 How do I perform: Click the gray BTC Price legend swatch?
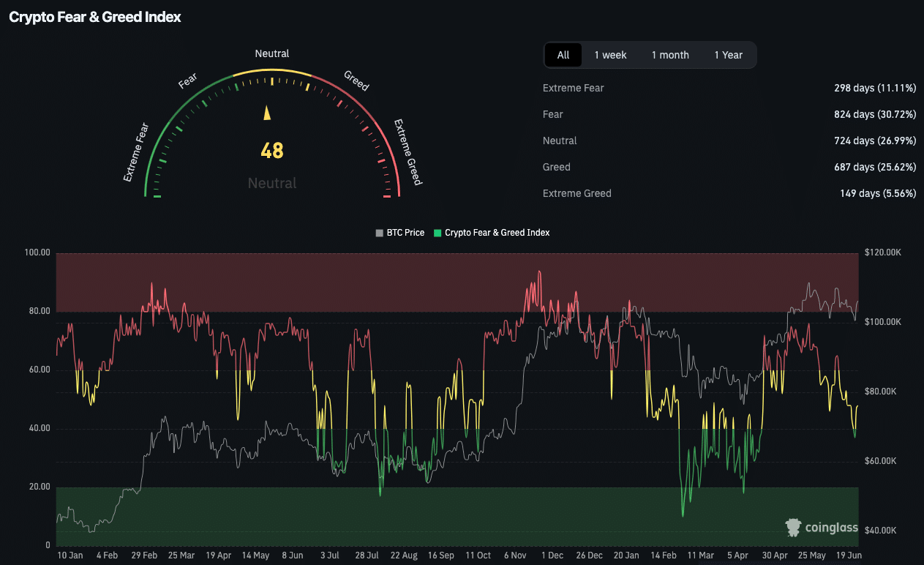[379, 233]
